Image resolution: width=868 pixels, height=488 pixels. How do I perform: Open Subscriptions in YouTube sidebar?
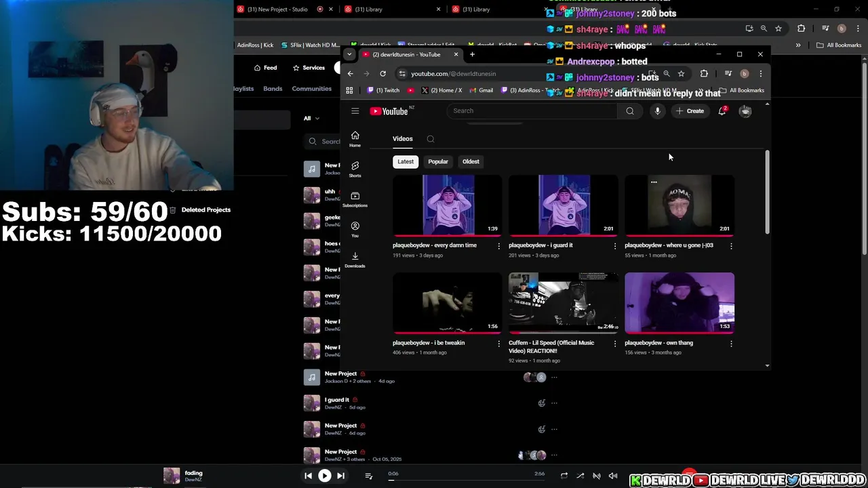(x=355, y=199)
